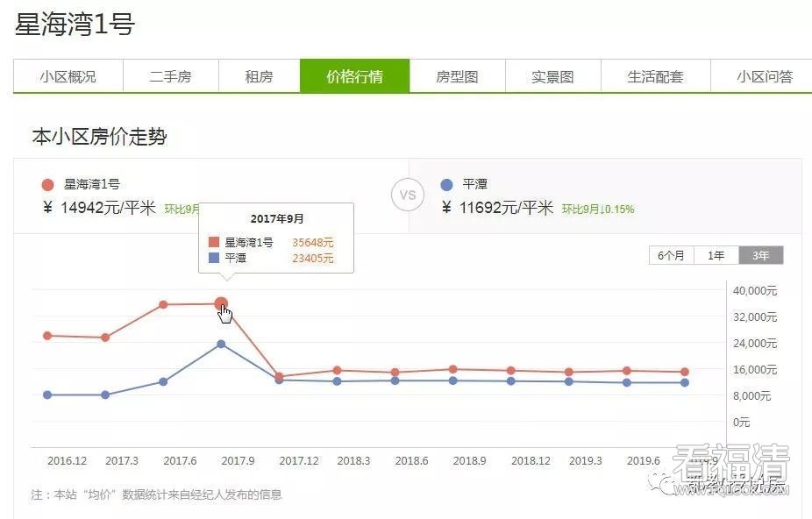Click the 2019.6 blue data point
The image size is (812, 519).
[x=627, y=383]
